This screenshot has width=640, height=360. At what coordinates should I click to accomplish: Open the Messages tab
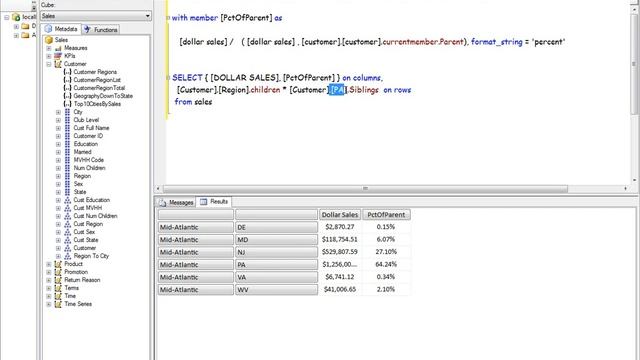point(176,202)
